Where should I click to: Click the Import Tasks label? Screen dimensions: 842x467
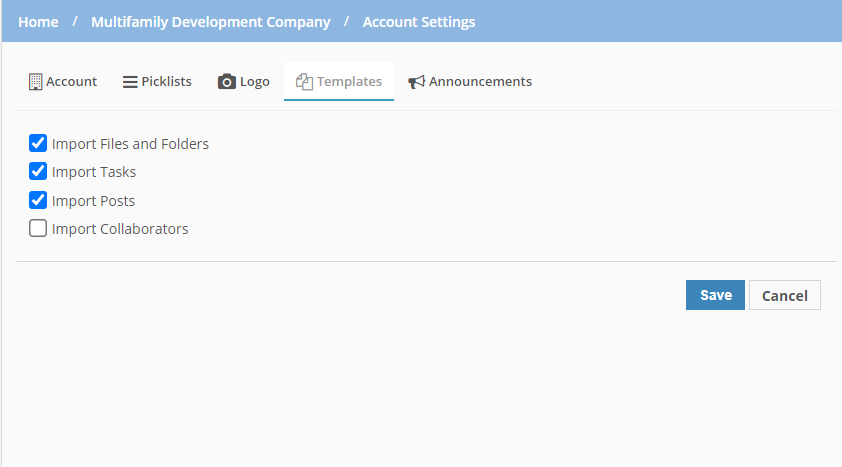(x=94, y=172)
